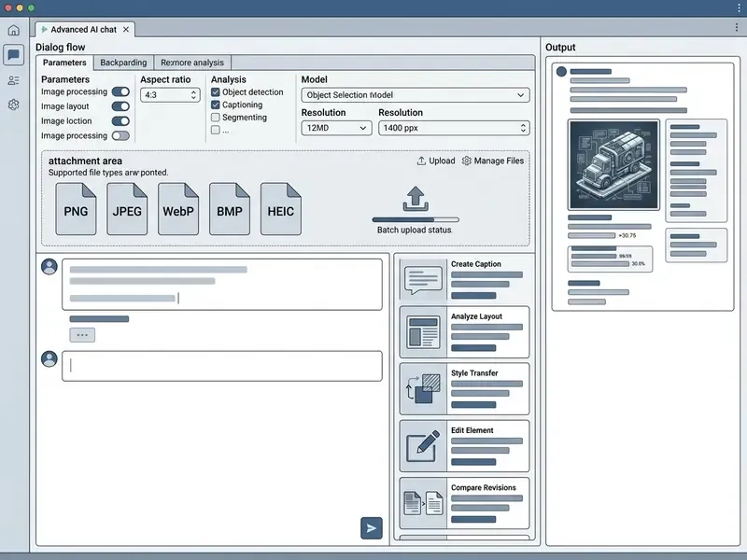Open the kebab menu in title bar
Image resolution: width=747 pixels, height=560 pixels.
[x=740, y=7]
